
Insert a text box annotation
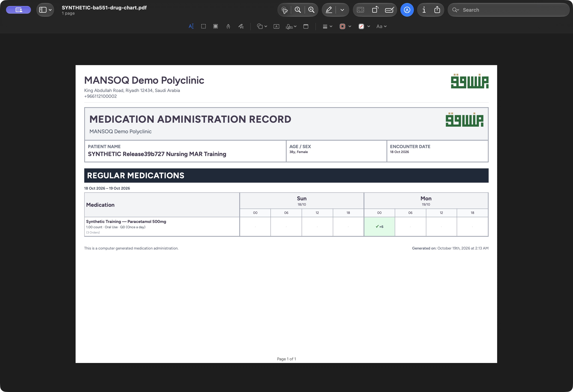tap(276, 26)
